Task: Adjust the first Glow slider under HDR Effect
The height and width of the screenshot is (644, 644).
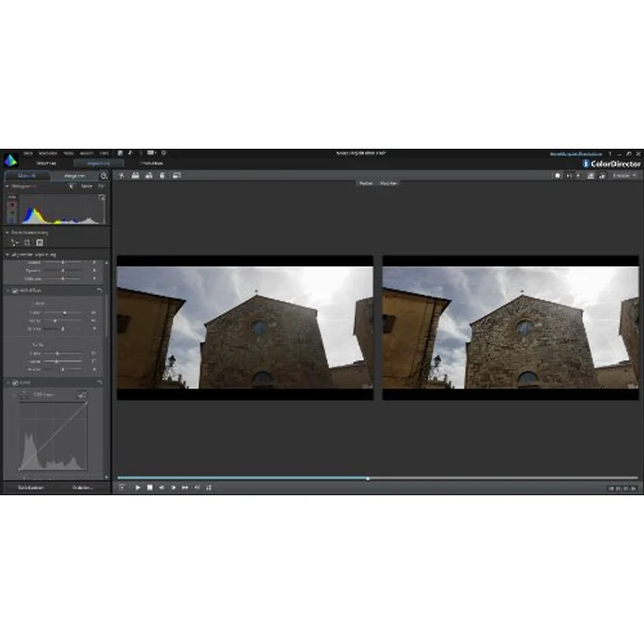Action: [65, 312]
